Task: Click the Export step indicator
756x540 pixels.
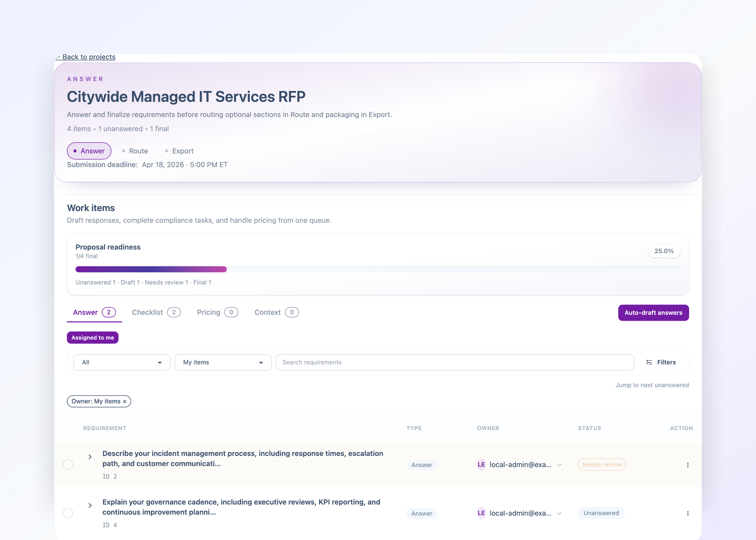Action: pyautogui.click(x=179, y=151)
